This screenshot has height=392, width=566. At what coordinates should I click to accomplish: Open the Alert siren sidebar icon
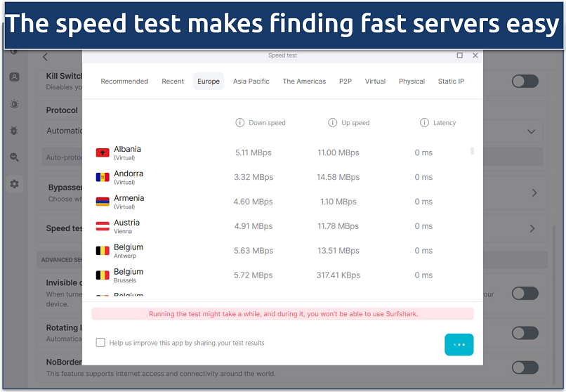[14, 104]
